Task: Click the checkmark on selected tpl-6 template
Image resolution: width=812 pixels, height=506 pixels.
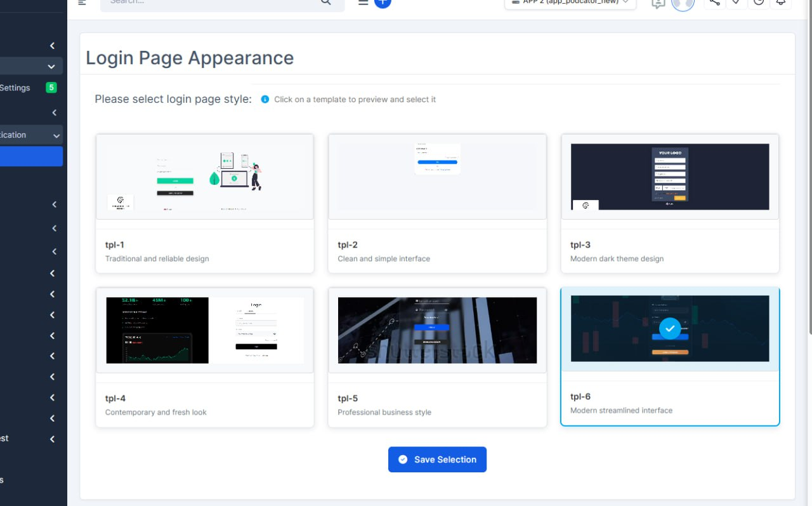Action: coord(670,328)
